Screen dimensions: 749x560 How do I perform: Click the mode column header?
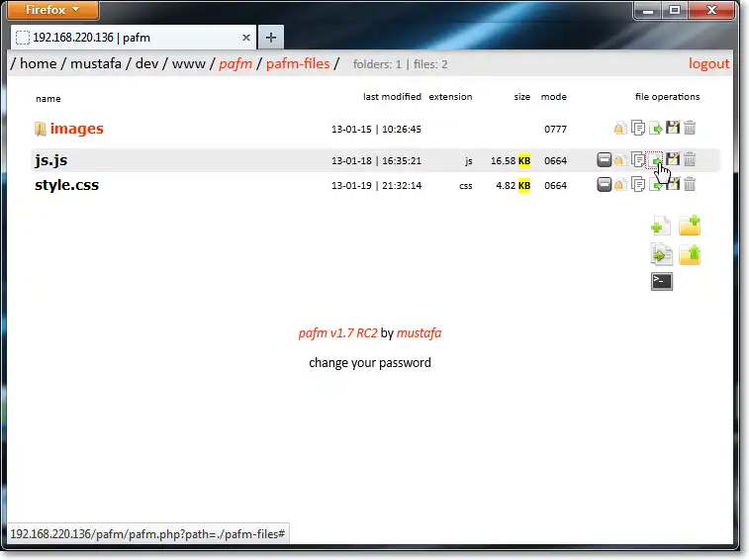[x=554, y=97]
